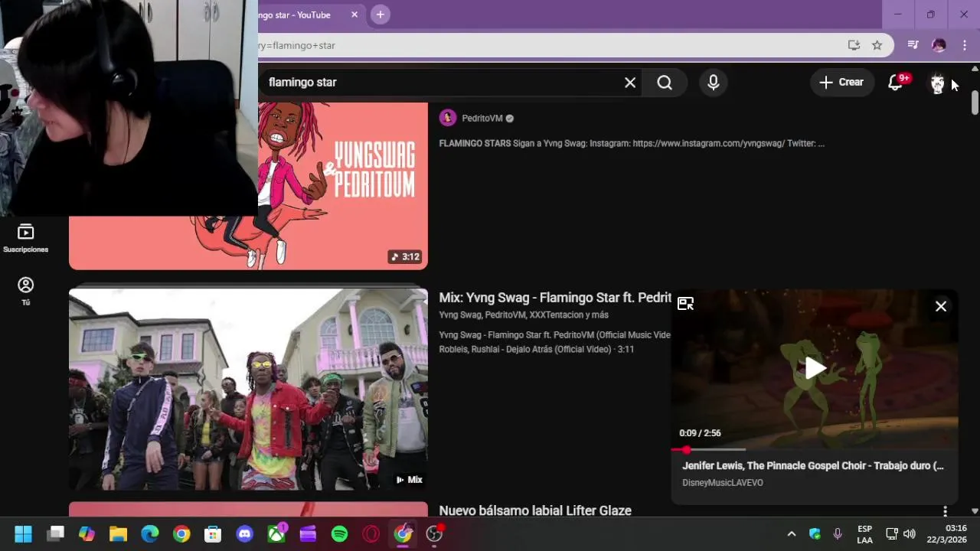This screenshot has height=551, width=980.
Task: Open a new Chrome tab
Action: 380,15
